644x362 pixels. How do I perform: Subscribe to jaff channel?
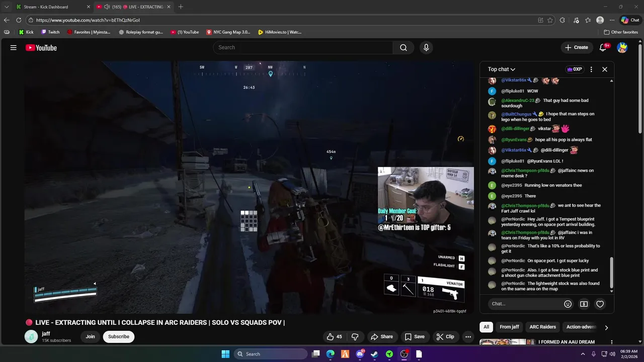pyautogui.click(x=119, y=337)
